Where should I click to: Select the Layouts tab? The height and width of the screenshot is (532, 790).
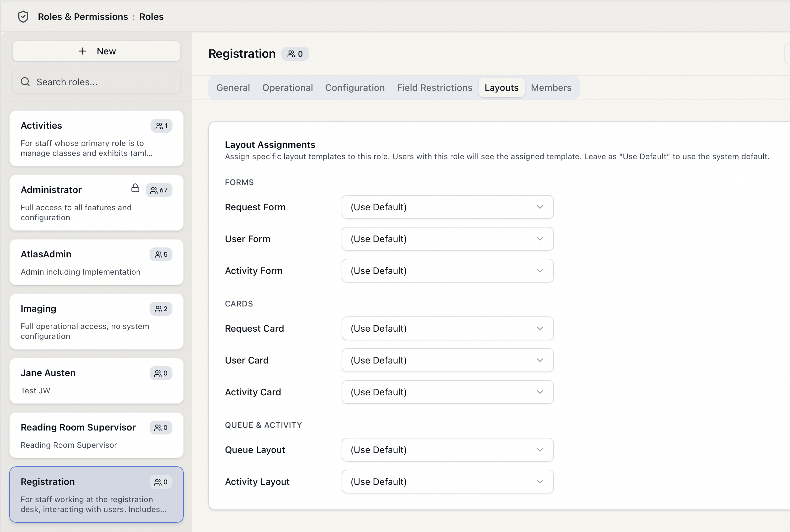click(x=501, y=88)
